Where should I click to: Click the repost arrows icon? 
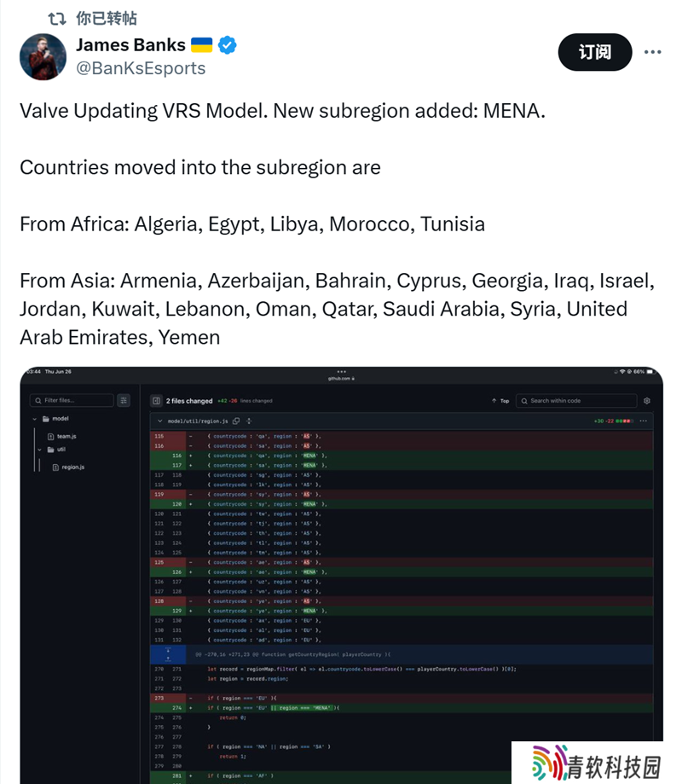[57, 19]
